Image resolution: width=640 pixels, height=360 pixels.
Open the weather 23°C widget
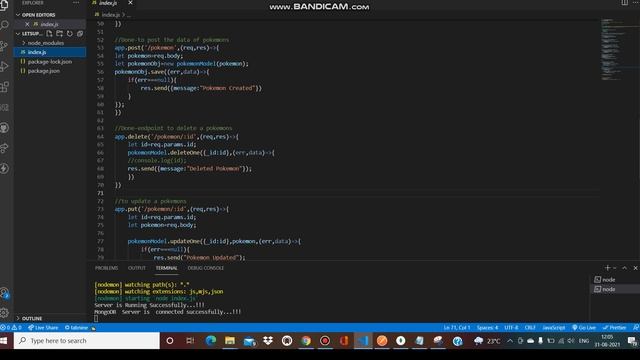click(x=487, y=340)
